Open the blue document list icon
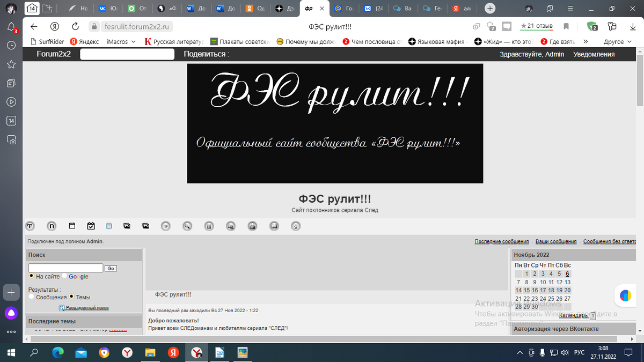The image size is (644, 362). pos(109,226)
